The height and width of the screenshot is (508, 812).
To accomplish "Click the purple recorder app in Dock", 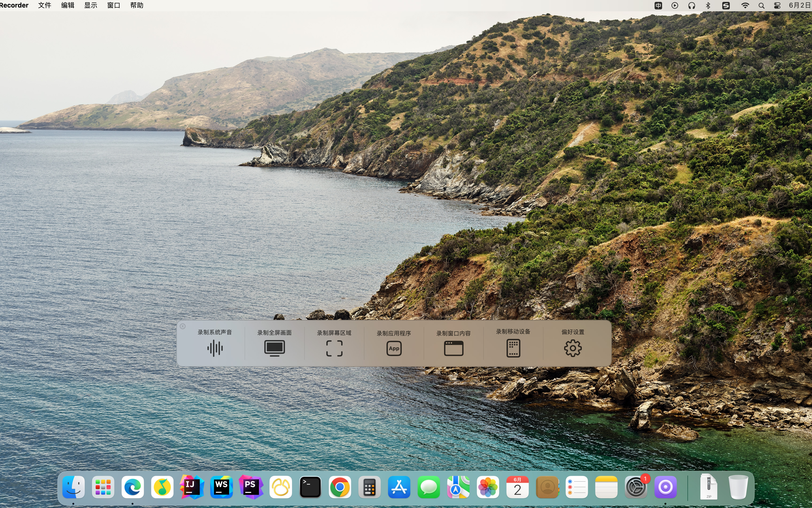I will 665,487.
